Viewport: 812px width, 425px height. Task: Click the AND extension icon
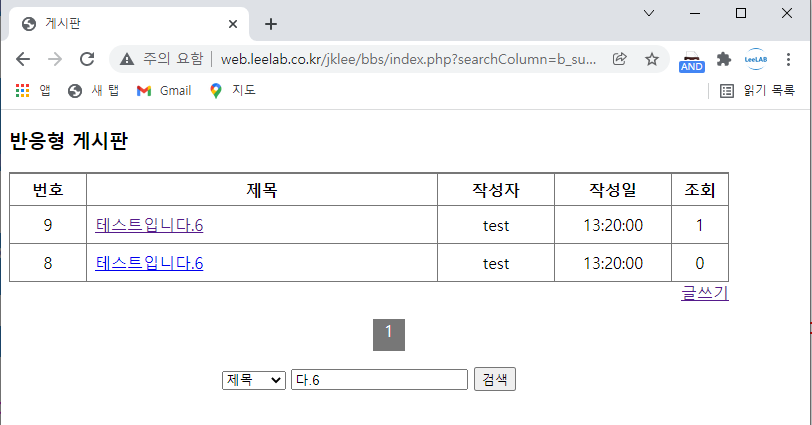pos(692,61)
